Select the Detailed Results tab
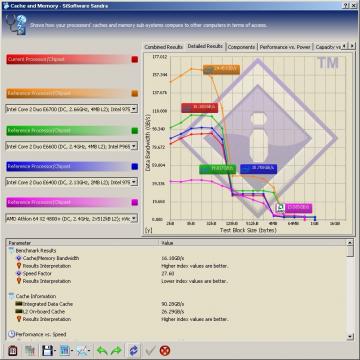Viewport: 360px width, 360px height. 205,46
